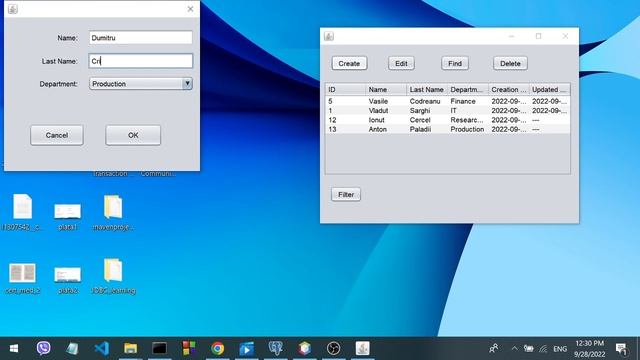This screenshot has width=640, height=360.
Task: Open the notification center icon
Action: (621, 349)
